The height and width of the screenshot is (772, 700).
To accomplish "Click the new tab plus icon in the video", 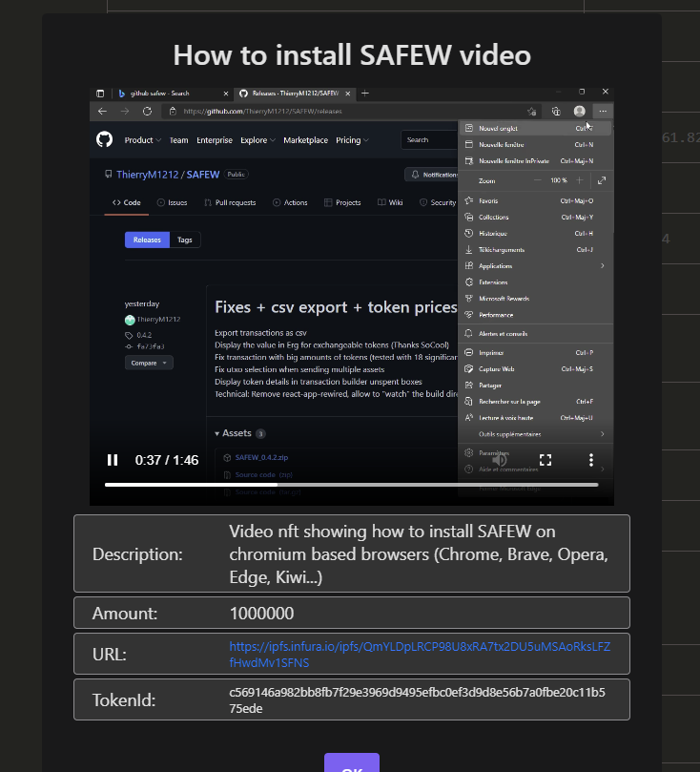I will point(365,94).
